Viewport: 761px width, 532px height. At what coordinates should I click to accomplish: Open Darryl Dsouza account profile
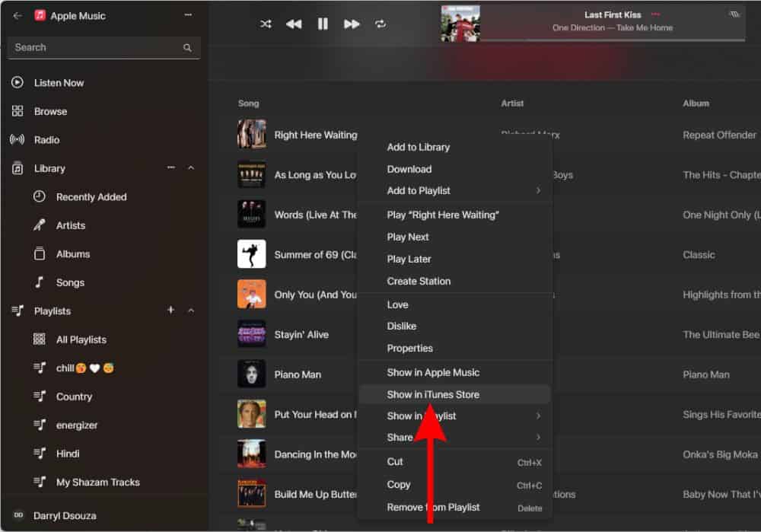65,516
